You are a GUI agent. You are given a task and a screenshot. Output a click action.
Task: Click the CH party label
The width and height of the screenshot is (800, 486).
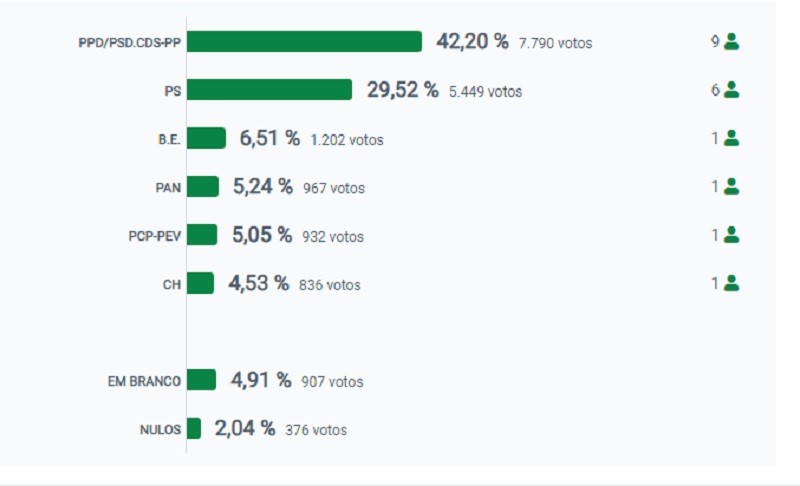(x=172, y=285)
